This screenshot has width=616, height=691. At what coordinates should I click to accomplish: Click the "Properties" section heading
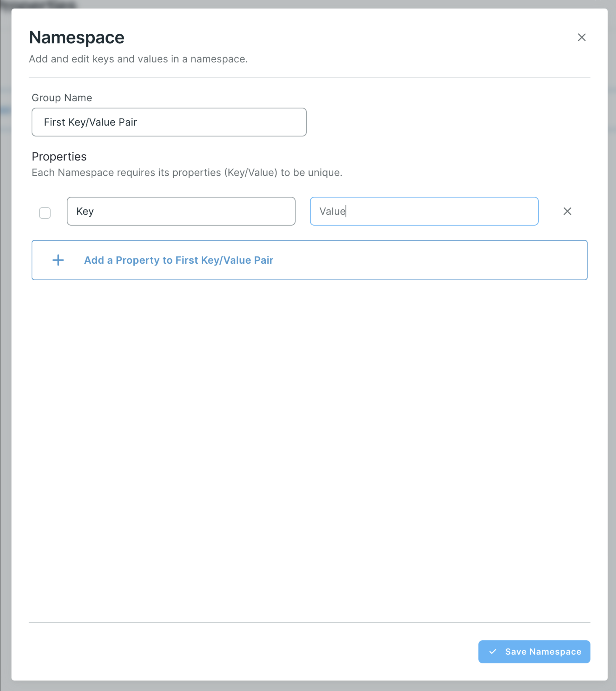(x=59, y=157)
